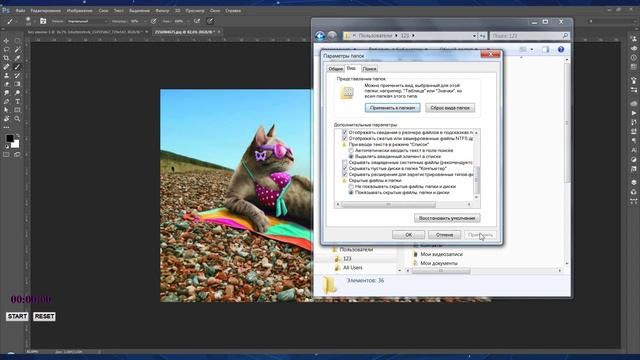
Task: Select the Zoom tool in toolbox
Action: click(17, 119)
